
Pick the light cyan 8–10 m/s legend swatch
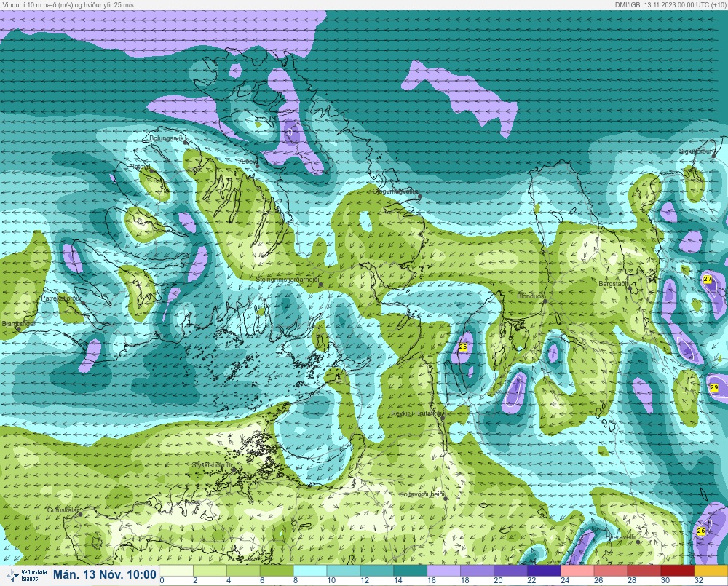click(x=310, y=570)
